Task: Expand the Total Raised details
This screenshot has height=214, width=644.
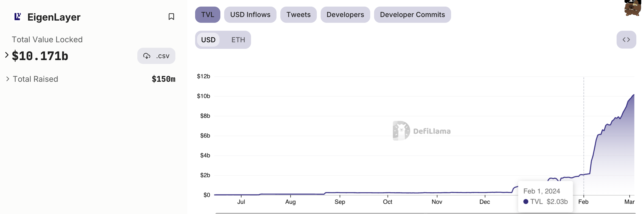Action: pyautogui.click(x=8, y=79)
